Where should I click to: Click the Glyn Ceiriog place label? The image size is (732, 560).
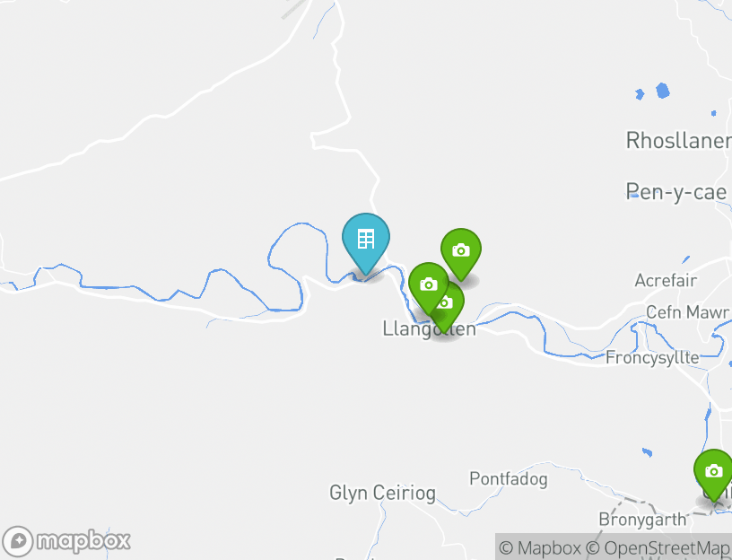pos(382,494)
